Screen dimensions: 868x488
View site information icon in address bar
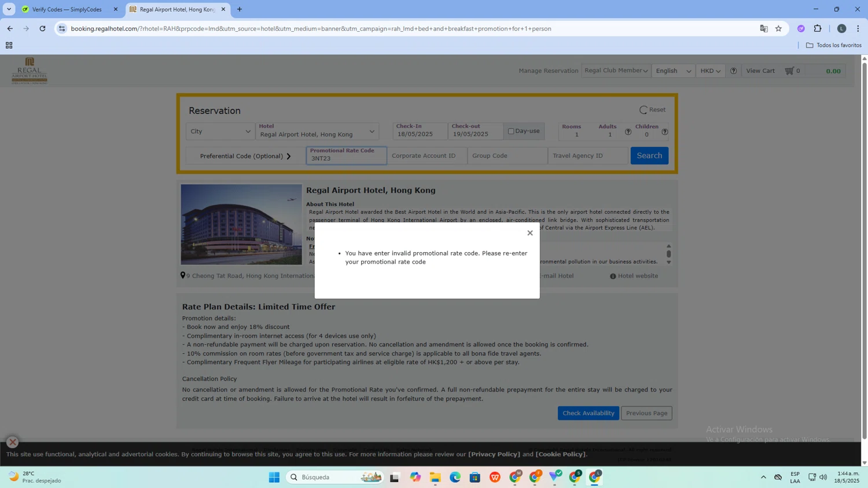pyautogui.click(x=62, y=28)
